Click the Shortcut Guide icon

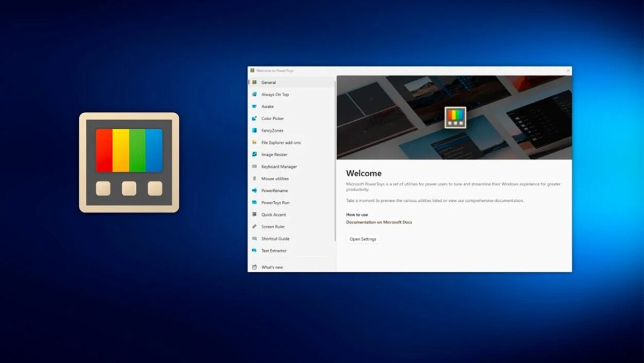coord(254,238)
